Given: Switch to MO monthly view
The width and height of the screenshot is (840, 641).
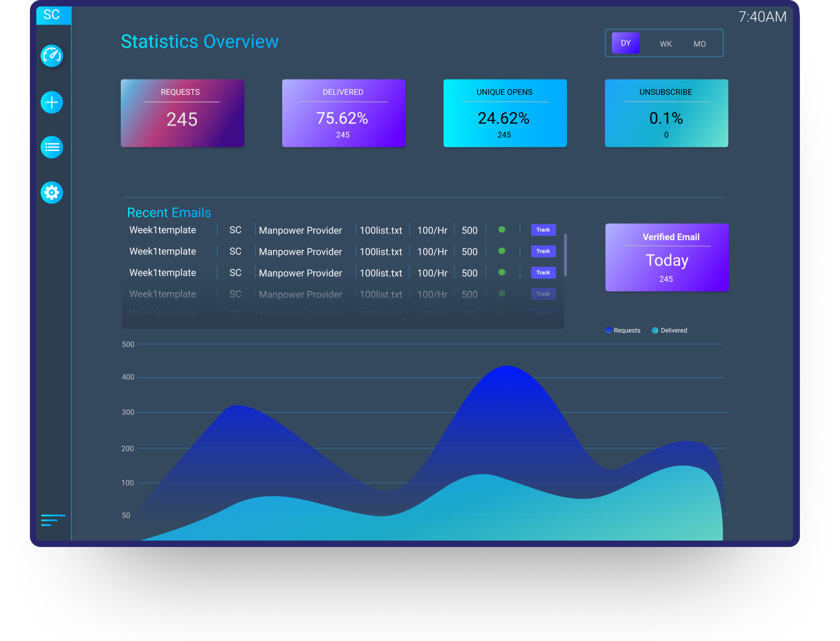Looking at the screenshot, I should pyautogui.click(x=699, y=44).
